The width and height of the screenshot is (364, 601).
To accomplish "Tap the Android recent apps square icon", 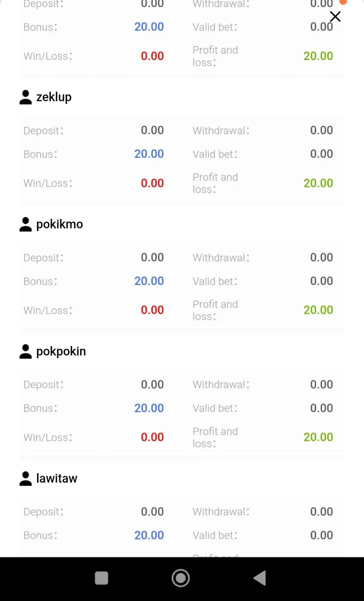I will pyautogui.click(x=101, y=578).
